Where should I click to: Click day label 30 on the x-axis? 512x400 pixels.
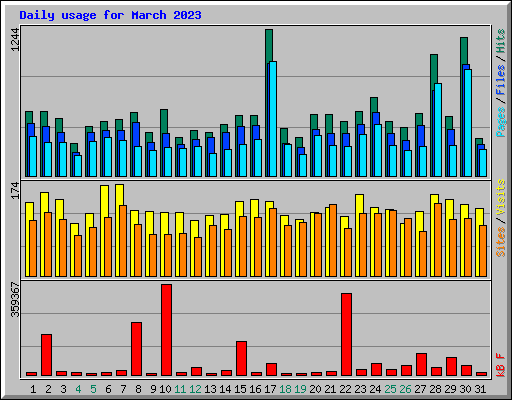pyautogui.click(x=465, y=389)
